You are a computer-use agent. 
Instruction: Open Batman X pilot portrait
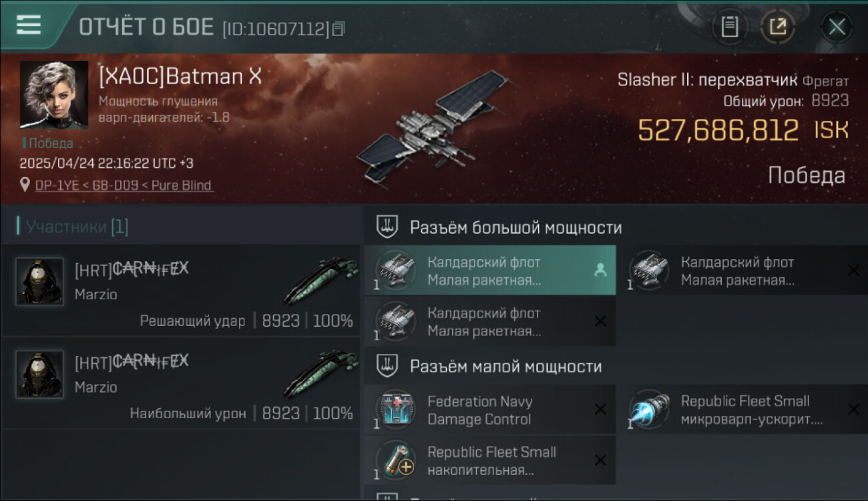54,94
